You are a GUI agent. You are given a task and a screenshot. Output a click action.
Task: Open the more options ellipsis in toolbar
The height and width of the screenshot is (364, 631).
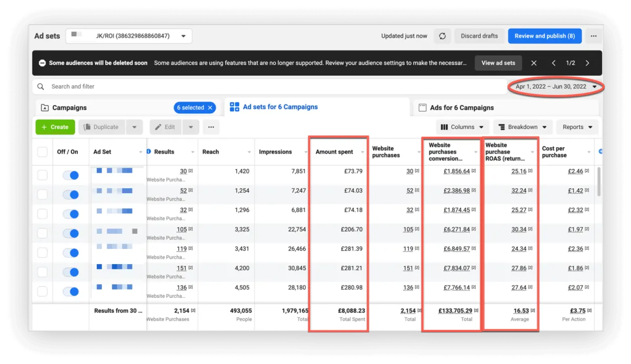click(211, 127)
